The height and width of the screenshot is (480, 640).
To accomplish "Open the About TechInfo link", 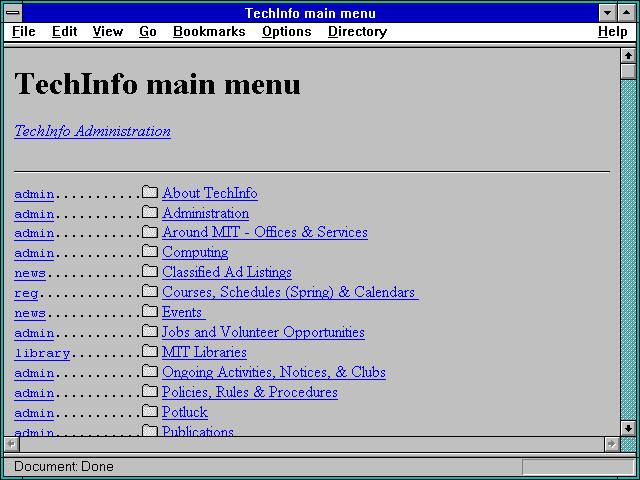I will tap(210, 193).
